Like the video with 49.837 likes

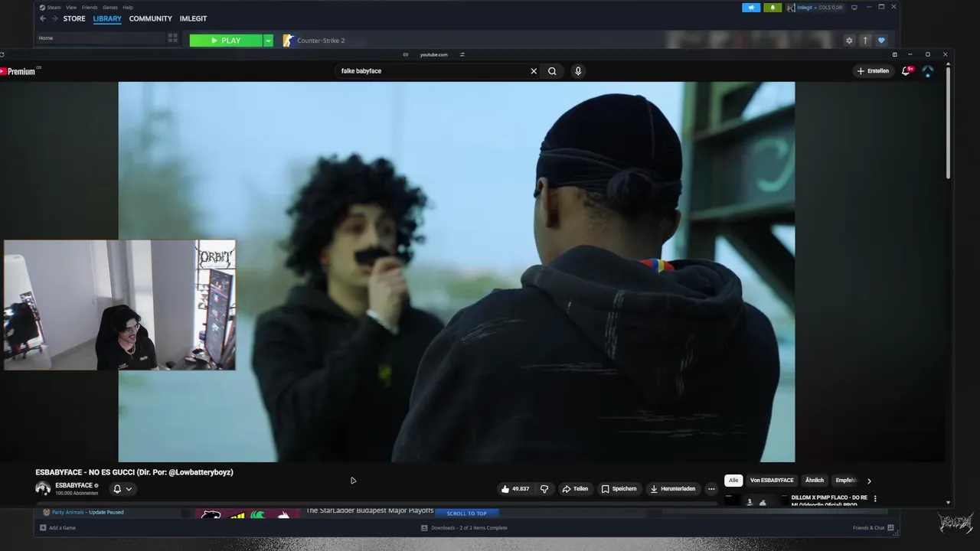pos(514,489)
